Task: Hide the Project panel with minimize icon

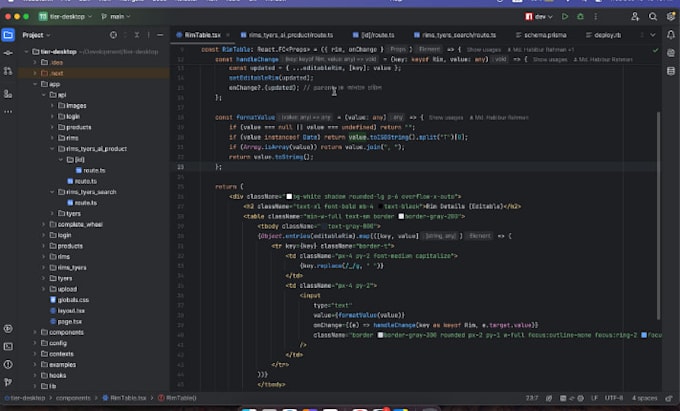Action: click(x=160, y=35)
